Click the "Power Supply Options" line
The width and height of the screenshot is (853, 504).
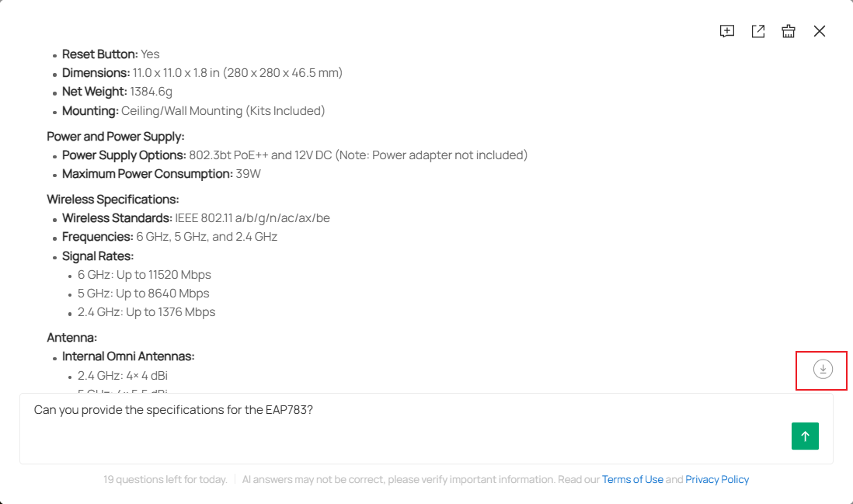click(294, 155)
